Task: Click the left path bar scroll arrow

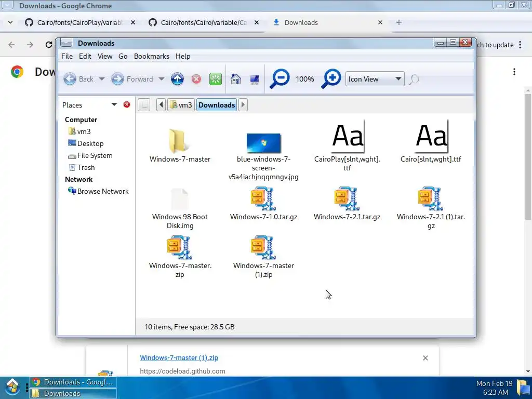Action: point(161,105)
